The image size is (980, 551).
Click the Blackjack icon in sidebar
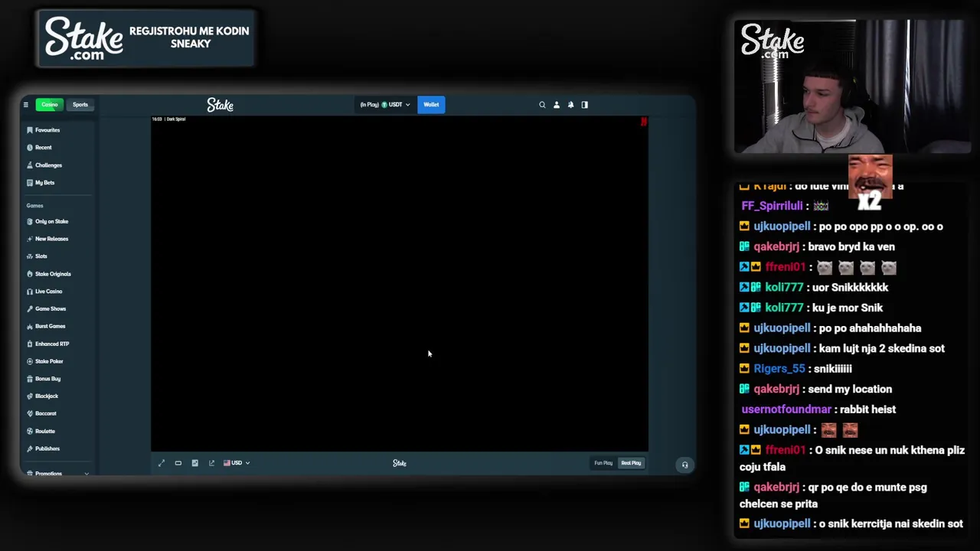tap(30, 396)
